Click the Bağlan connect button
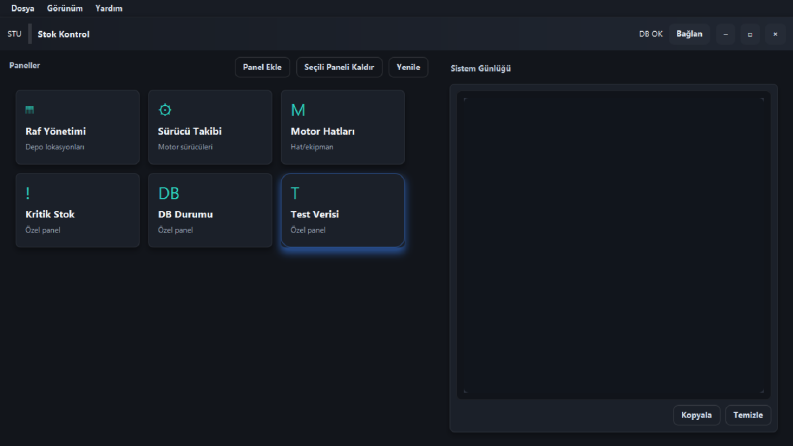 [689, 34]
